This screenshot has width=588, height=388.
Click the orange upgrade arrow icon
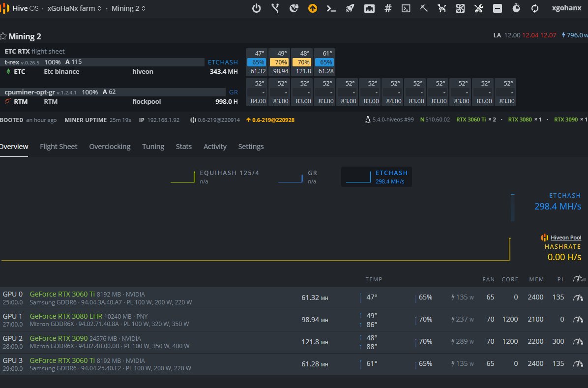click(x=313, y=8)
